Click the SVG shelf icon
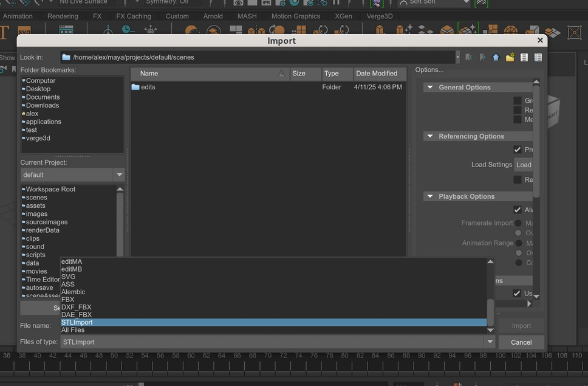 click(24, 31)
